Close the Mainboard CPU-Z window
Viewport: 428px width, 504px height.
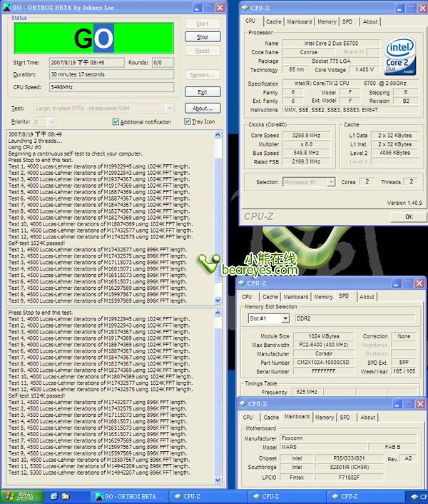click(x=420, y=404)
